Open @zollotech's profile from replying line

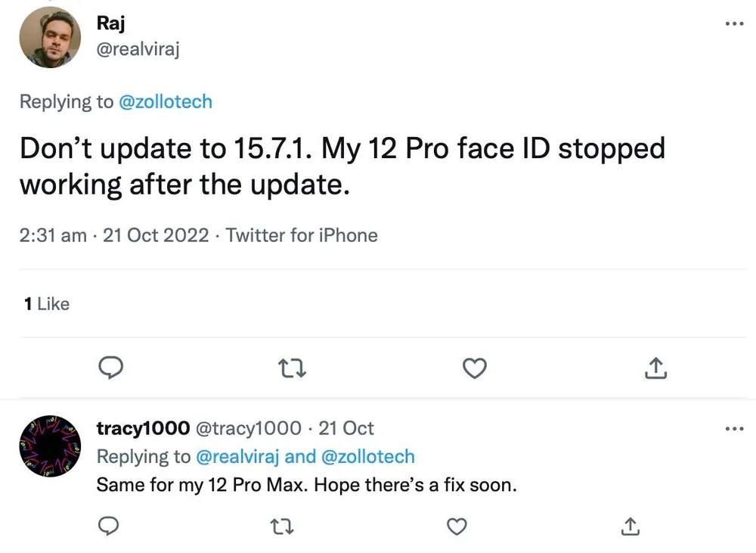coord(166,101)
